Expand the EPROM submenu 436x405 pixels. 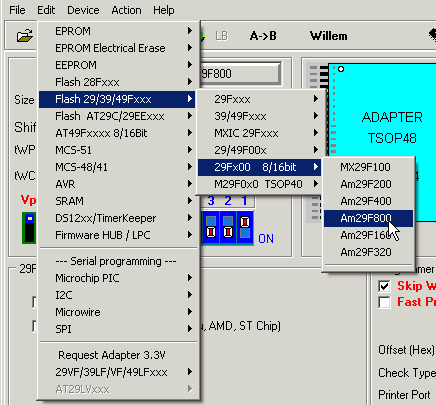(117, 31)
